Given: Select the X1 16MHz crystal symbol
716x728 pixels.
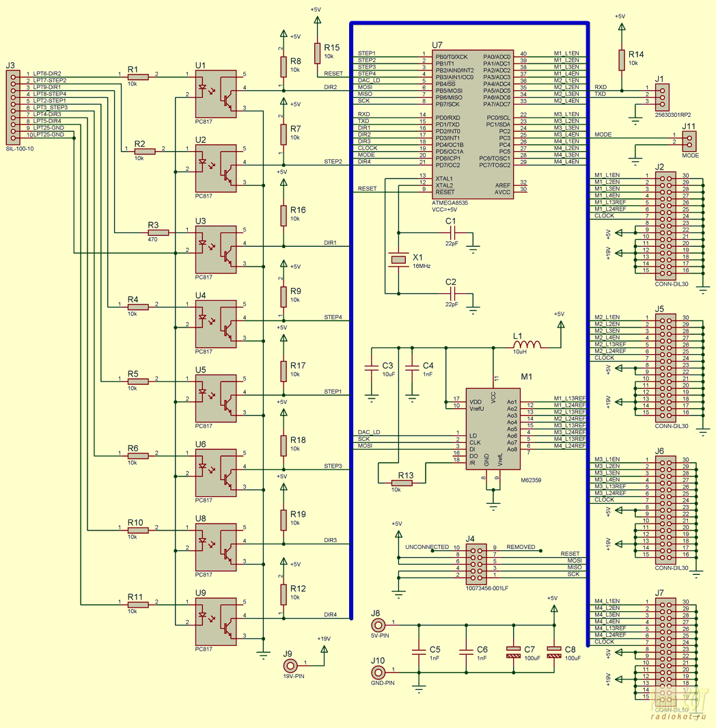Looking at the screenshot, I should click(x=398, y=260).
